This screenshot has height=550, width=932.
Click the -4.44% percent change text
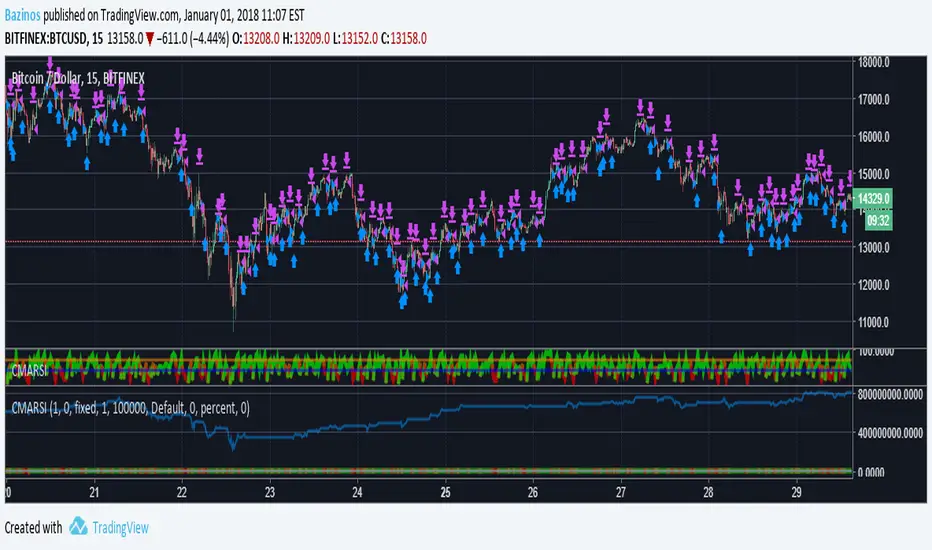tap(210, 39)
